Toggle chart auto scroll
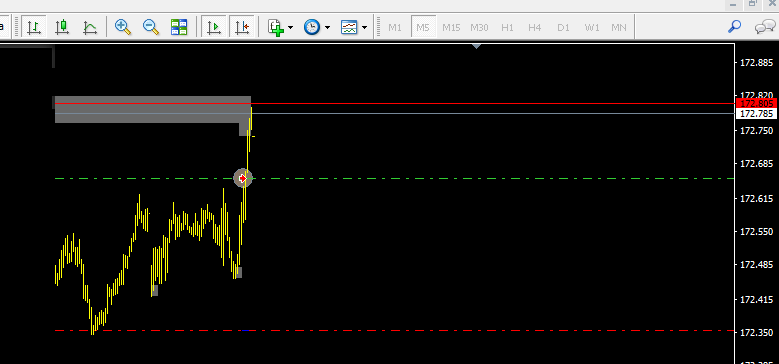This screenshot has height=364, width=779. 214,27
